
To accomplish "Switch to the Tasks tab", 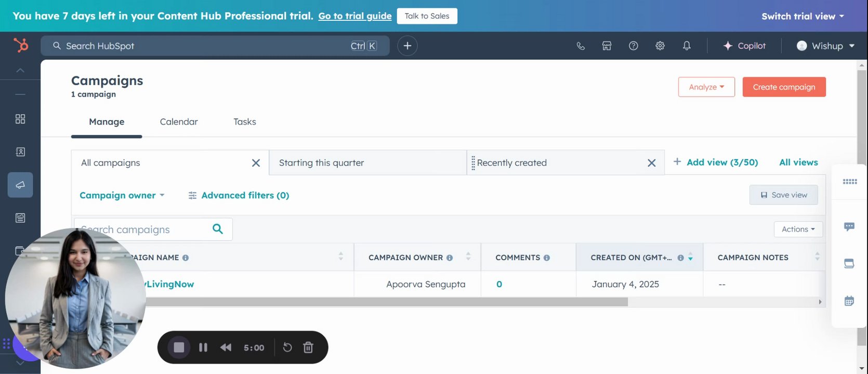I will coord(245,122).
